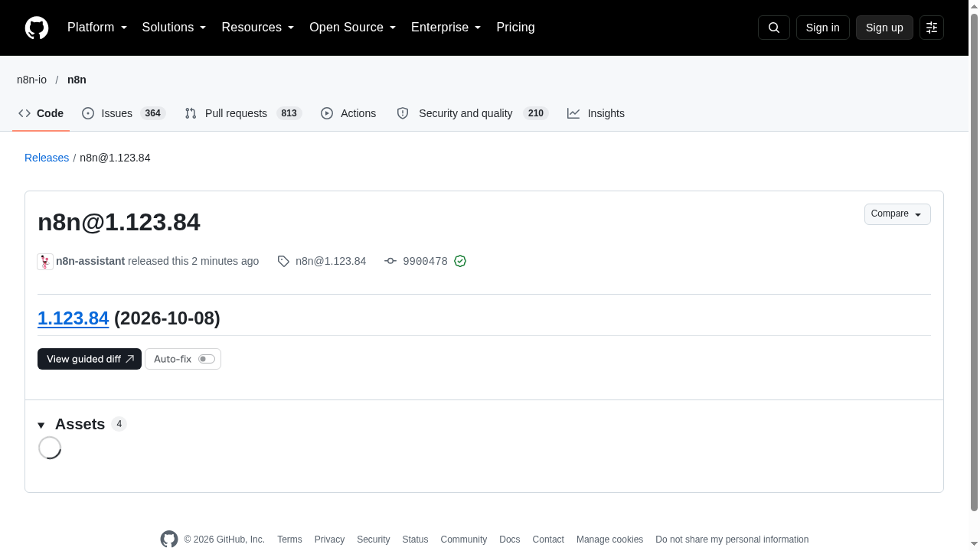Open the footer Terms link
The width and height of the screenshot is (980, 551).
point(289,540)
